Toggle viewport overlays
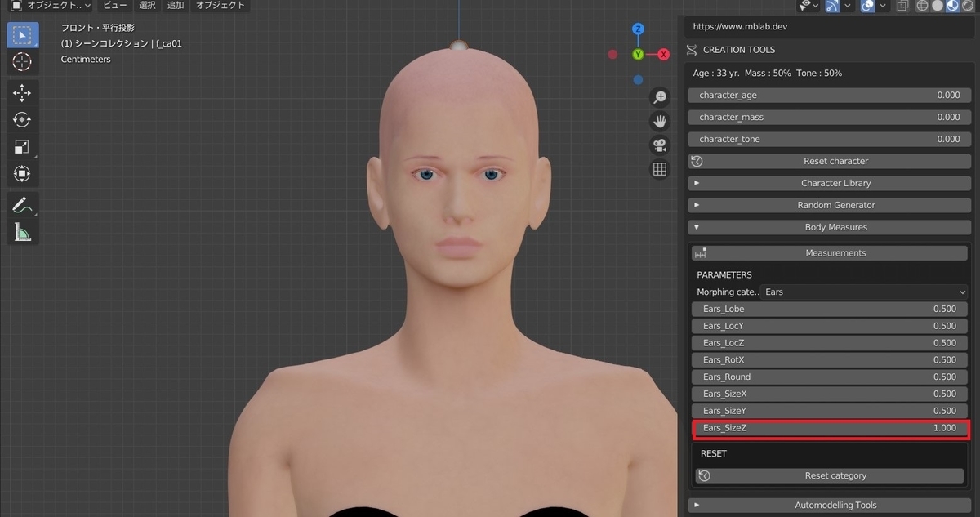Image resolution: width=980 pixels, height=517 pixels. click(869, 6)
